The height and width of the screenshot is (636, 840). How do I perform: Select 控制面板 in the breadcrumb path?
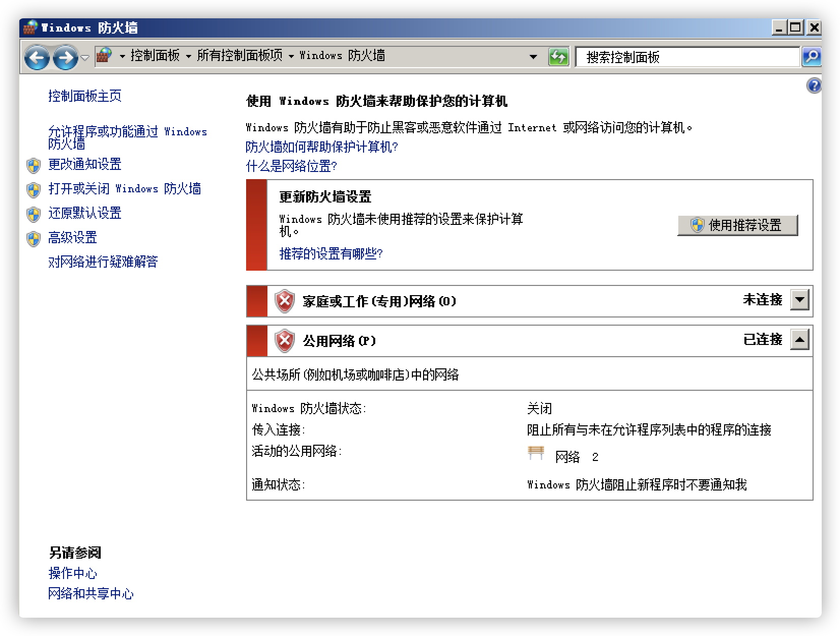155,55
